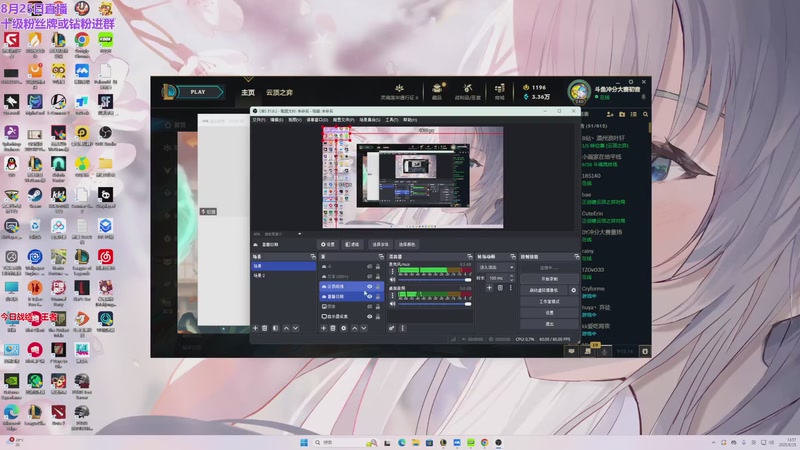Open mixer footer three-dot menu
This screenshot has width=800, height=450.
402,328
